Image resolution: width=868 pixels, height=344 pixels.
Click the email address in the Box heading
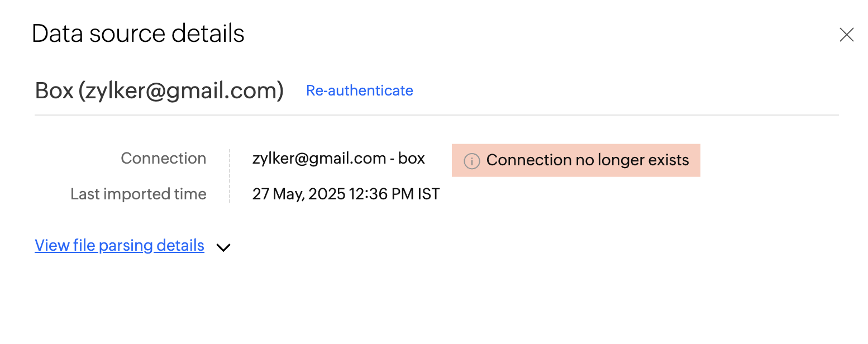[x=181, y=90]
